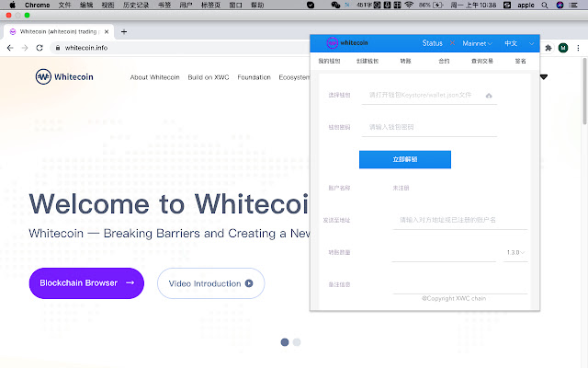Open the 1.3.0 dropdown beside transfer amount
This screenshot has height=368, width=588.
pos(515,252)
